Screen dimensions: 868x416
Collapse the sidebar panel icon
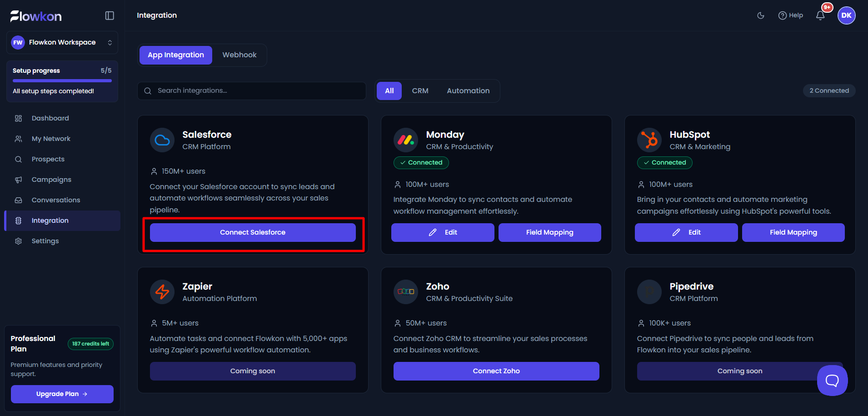(x=110, y=15)
